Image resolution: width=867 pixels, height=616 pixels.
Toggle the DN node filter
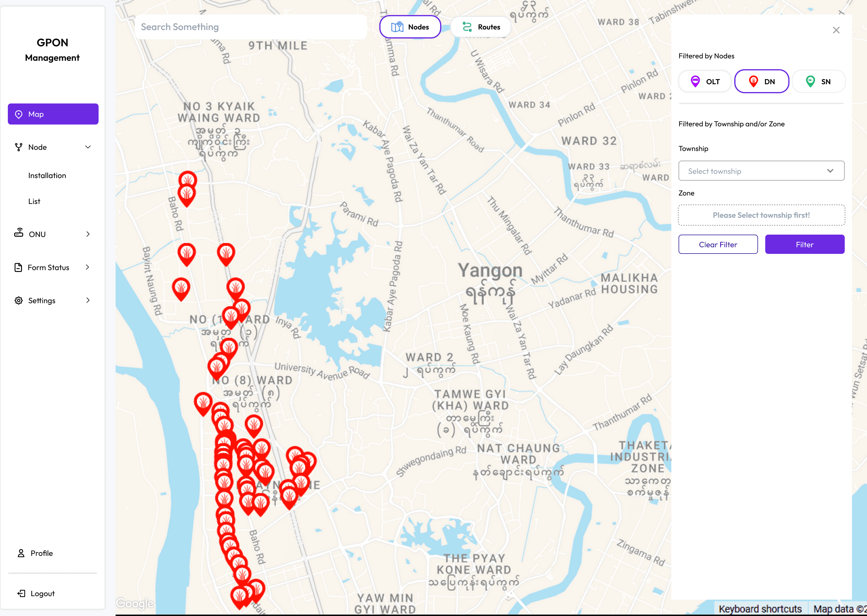point(761,82)
